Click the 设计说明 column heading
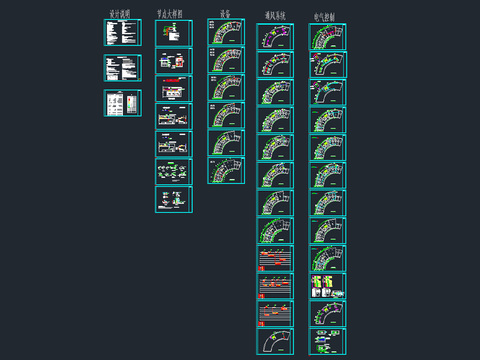480x360 pixels. [120, 14]
